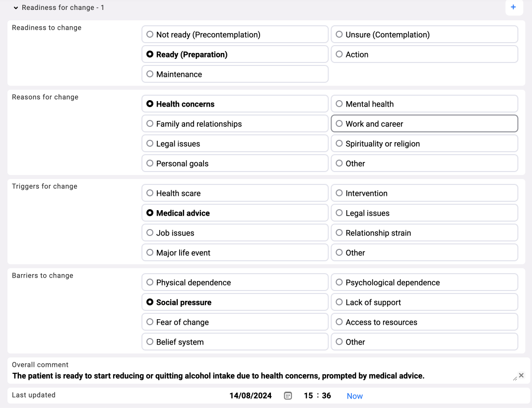The width and height of the screenshot is (532, 408).
Task: Click the last updated date 14/08/2024
Action: (251, 396)
